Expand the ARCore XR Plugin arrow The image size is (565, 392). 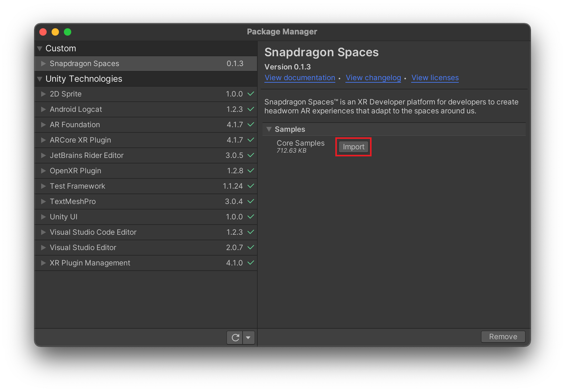tap(43, 140)
